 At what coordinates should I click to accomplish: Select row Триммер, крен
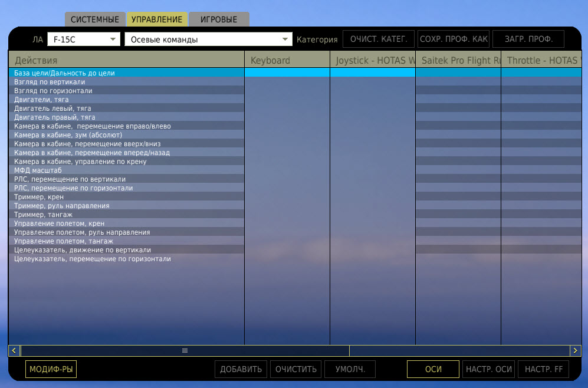point(126,197)
